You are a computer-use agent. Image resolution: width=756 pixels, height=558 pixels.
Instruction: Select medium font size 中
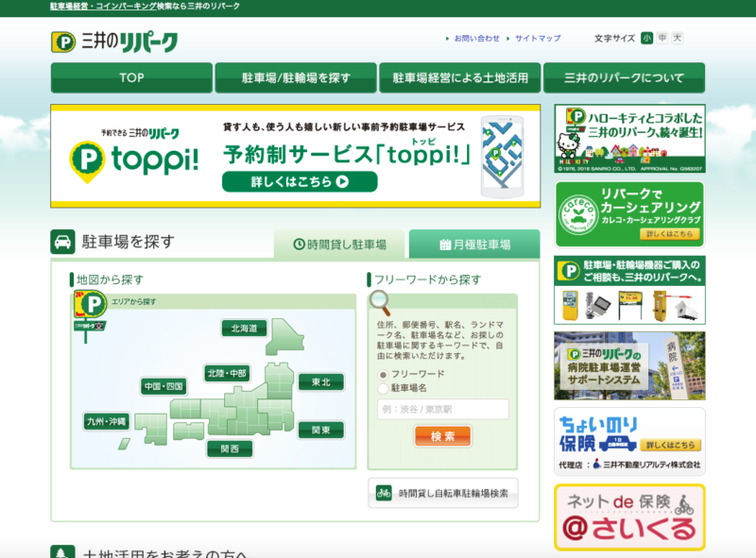[x=661, y=38]
